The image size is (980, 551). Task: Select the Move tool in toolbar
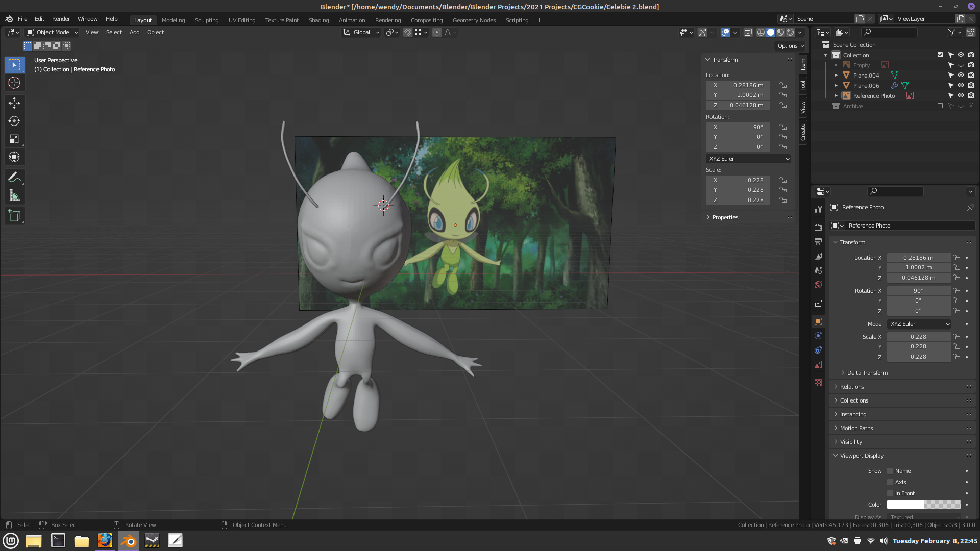tap(14, 103)
